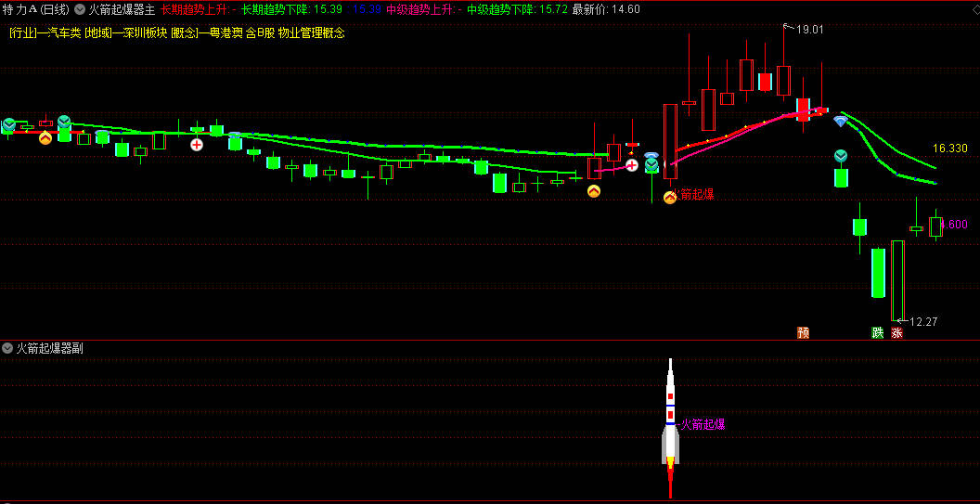Click the green 跌 badge at chart bottom
The height and width of the screenshot is (504, 980).
coord(878,332)
